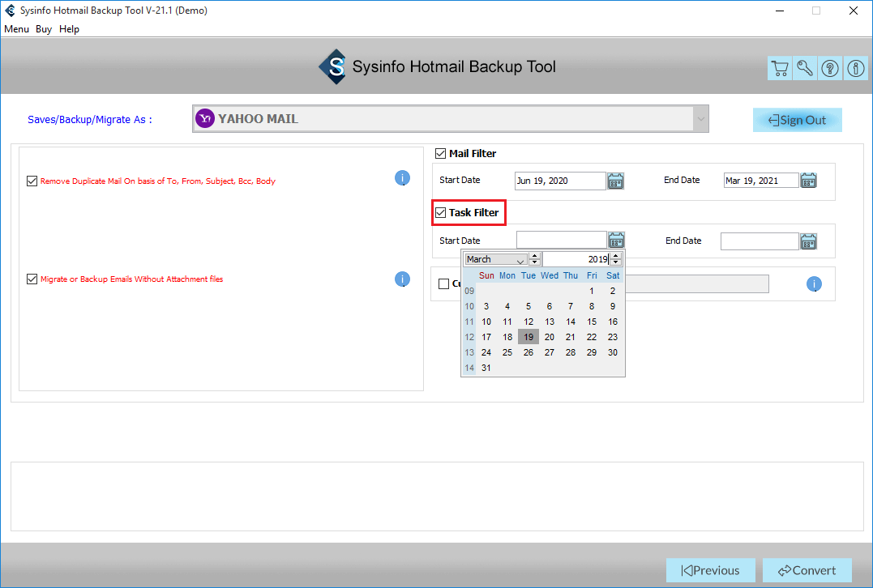Open the Menu menu
The height and width of the screenshot is (588, 873).
pos(17,29)
